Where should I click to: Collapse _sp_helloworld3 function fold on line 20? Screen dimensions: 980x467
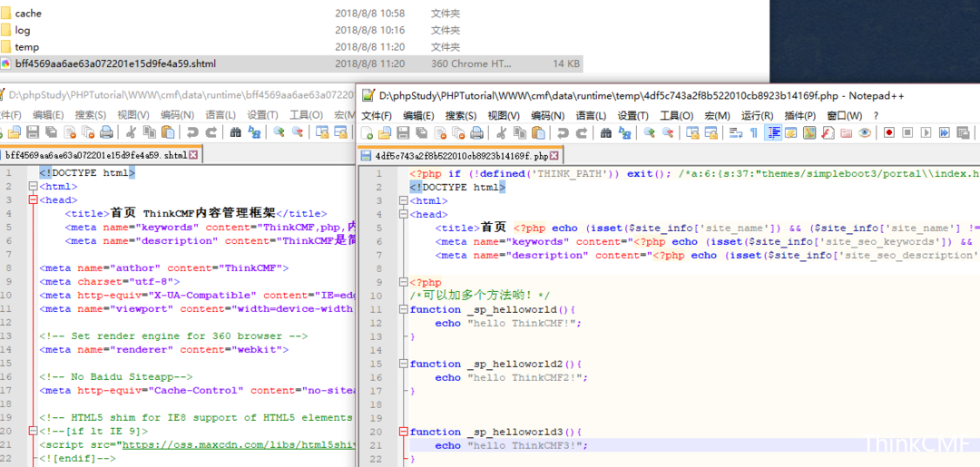403,432
